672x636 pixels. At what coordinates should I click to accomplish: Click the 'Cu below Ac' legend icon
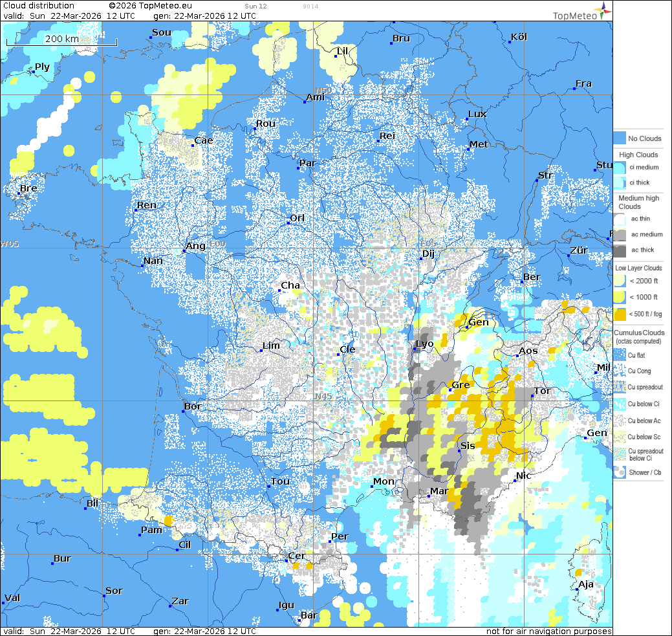620,421
